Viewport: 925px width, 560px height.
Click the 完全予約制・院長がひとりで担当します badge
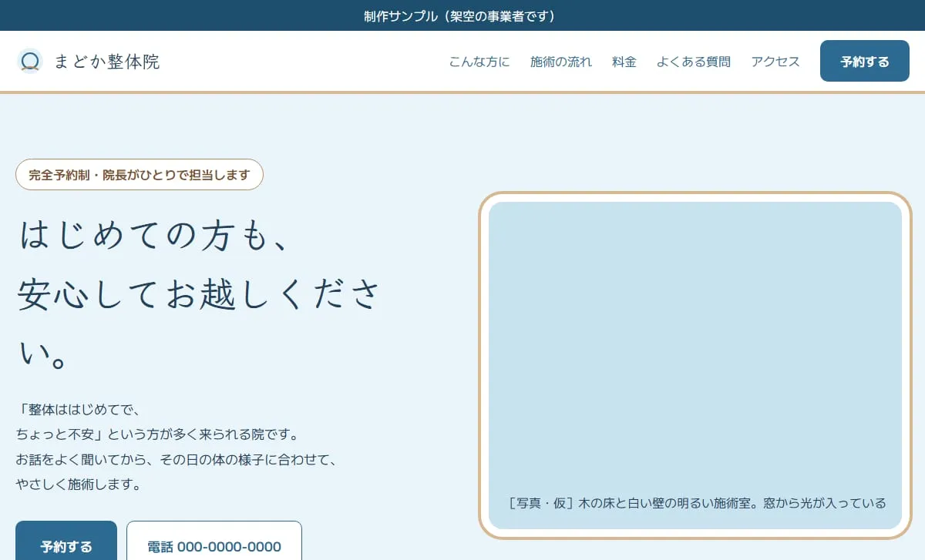pos(140,174)
